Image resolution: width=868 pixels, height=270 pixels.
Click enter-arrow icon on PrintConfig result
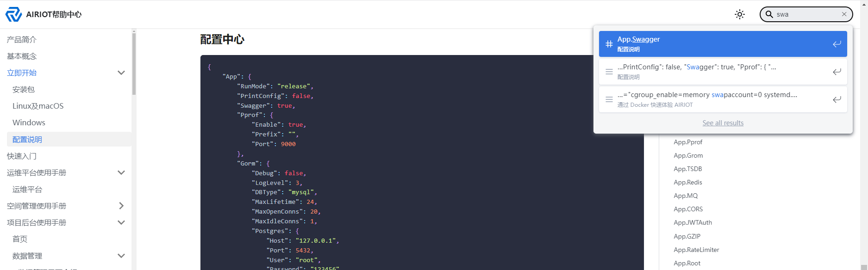pos(837,72)
